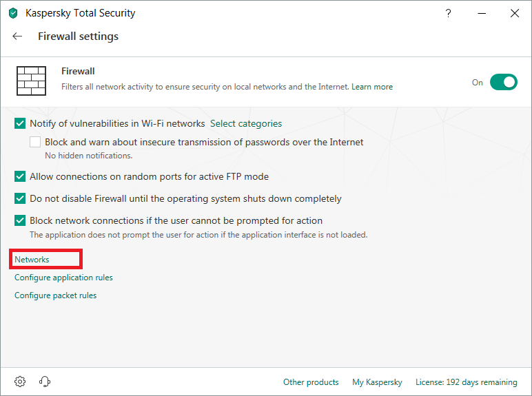Open the Select categories link

(246, 123)
